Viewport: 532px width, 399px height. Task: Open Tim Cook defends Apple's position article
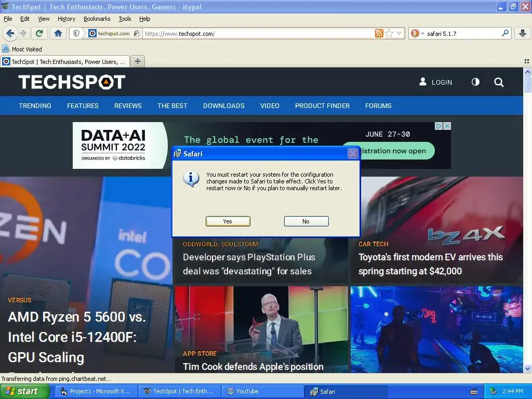253,367
